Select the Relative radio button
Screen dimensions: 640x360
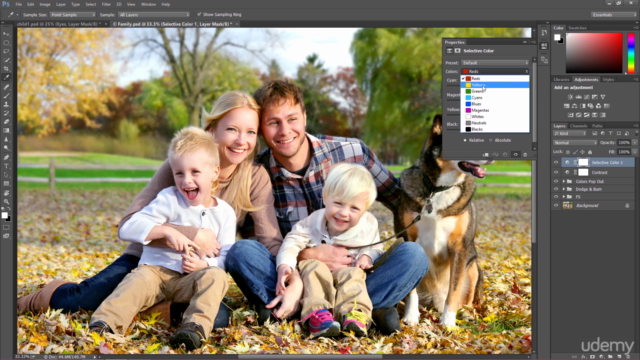(x=465, y=140)
